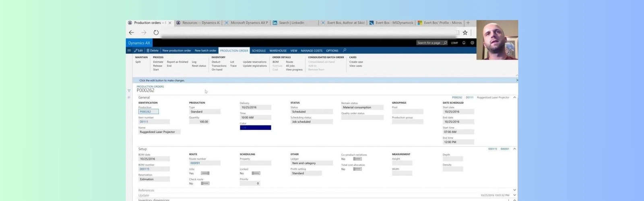Click View progress under Order details
The image size is (644, 201).
click(294, 70)
